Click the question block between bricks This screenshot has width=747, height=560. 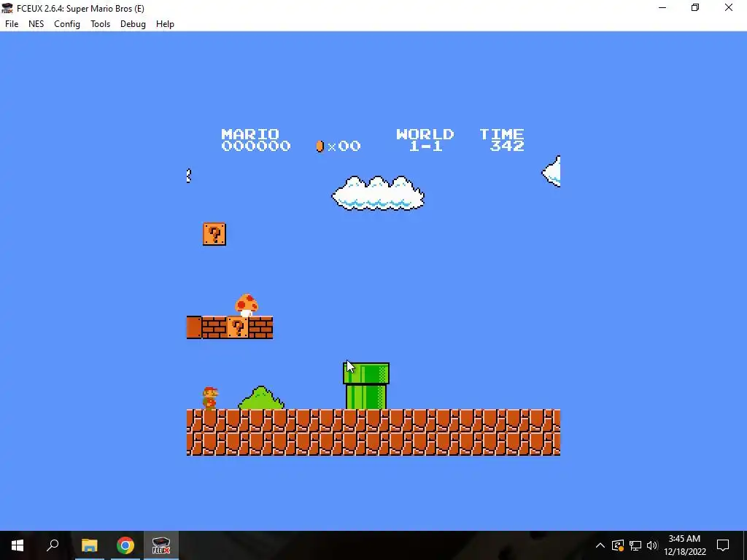coord(237,327)
